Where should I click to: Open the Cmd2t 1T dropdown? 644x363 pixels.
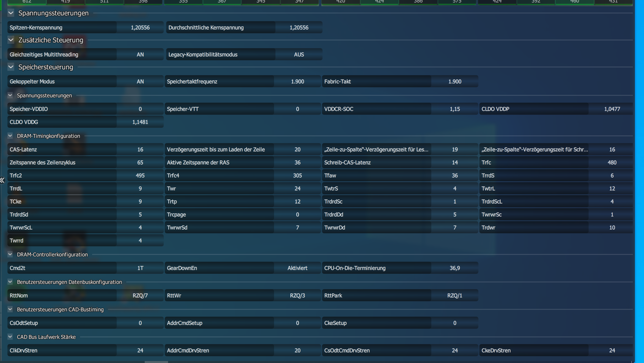click(140, 268)
